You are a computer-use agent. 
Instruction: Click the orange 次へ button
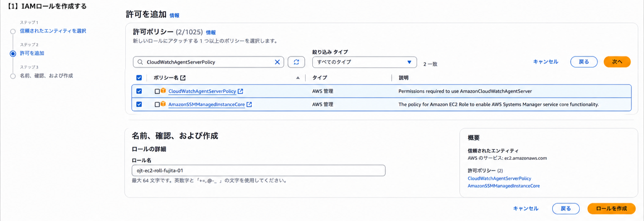tap(617, 62)
